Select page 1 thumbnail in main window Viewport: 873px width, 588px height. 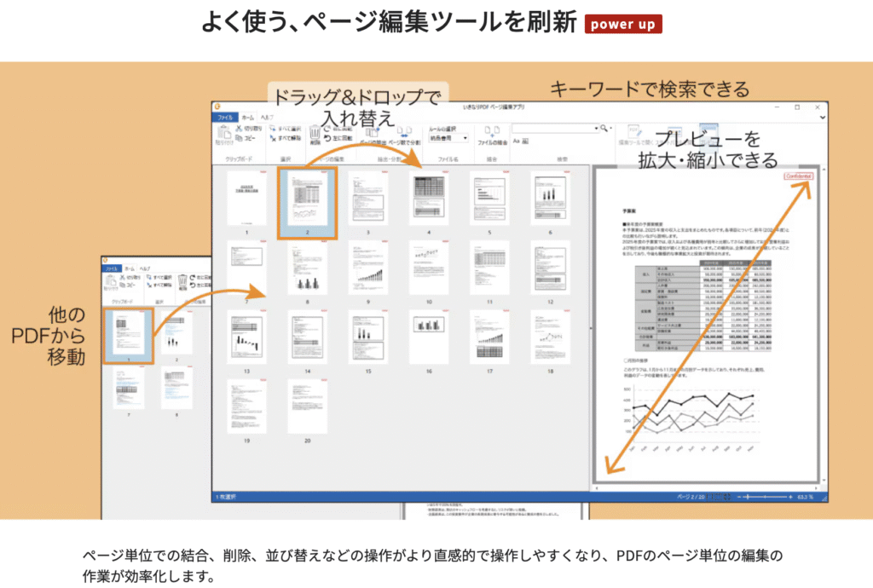click(246, 198)
